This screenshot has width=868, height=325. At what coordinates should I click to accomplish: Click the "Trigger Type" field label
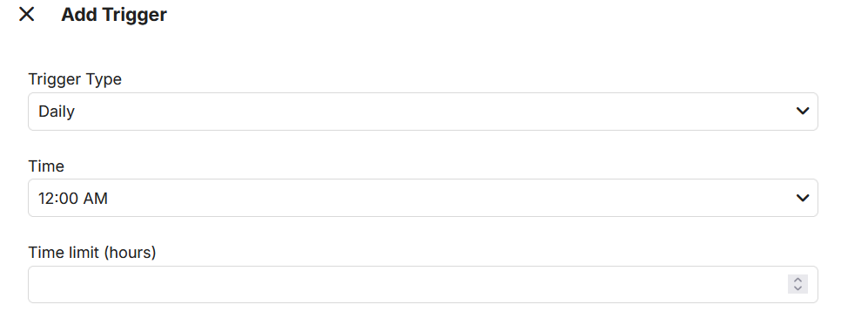[x=75, y=79]
